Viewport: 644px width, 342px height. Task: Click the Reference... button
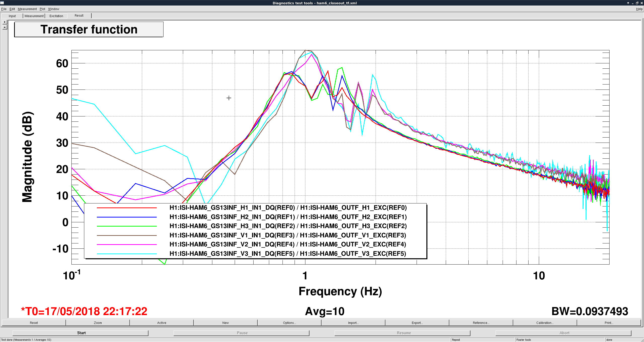coord(481,323)
